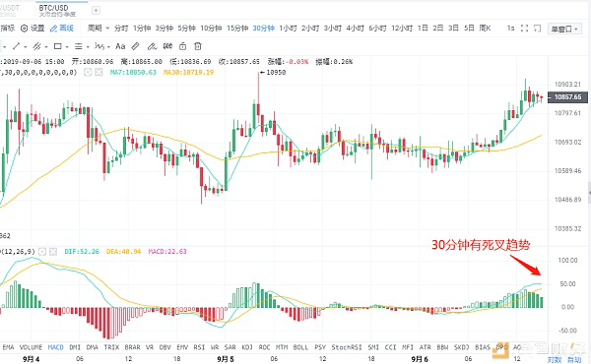This screenshot has height=364, width=591.
Task: Set refresh rate via 1s button
Action: [510, 29]
